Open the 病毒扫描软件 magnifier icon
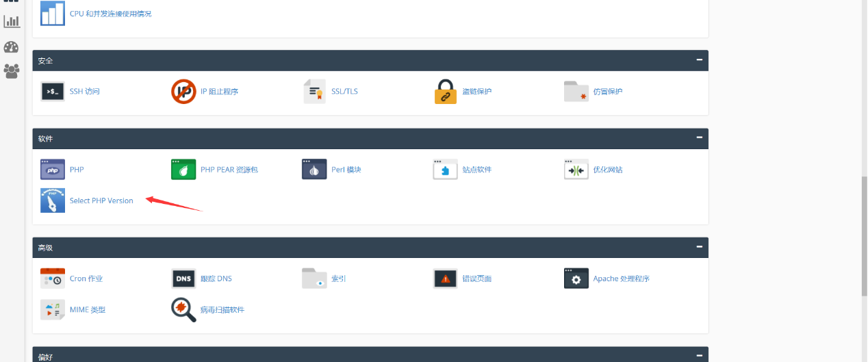 (x=183, y=310)
